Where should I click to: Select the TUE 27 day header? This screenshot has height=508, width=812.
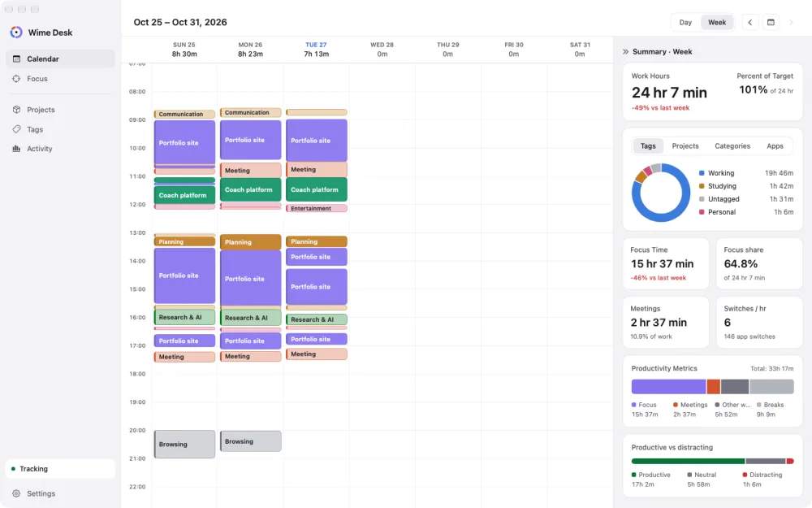point(316,50)
